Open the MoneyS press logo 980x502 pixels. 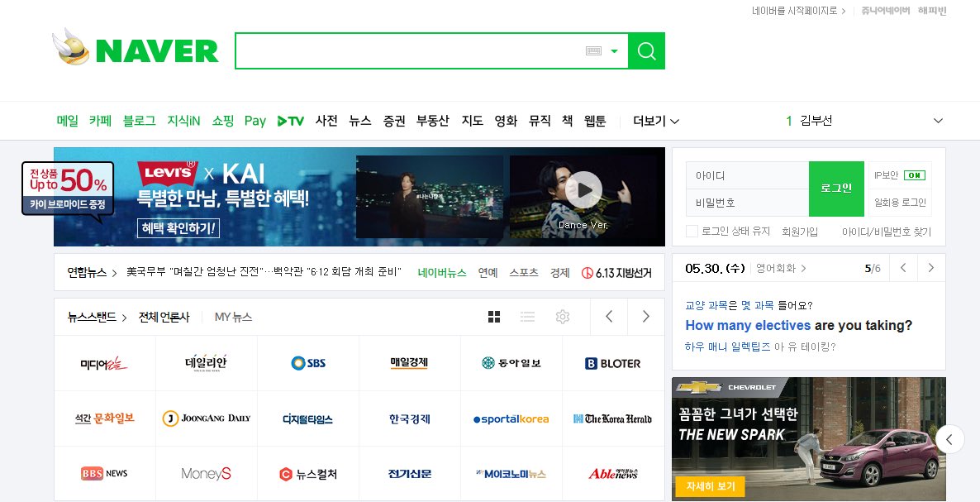[x=207, y=474]
